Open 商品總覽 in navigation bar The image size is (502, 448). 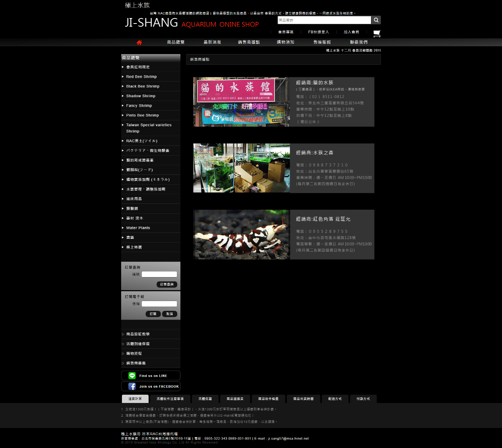tap(176, 42)
